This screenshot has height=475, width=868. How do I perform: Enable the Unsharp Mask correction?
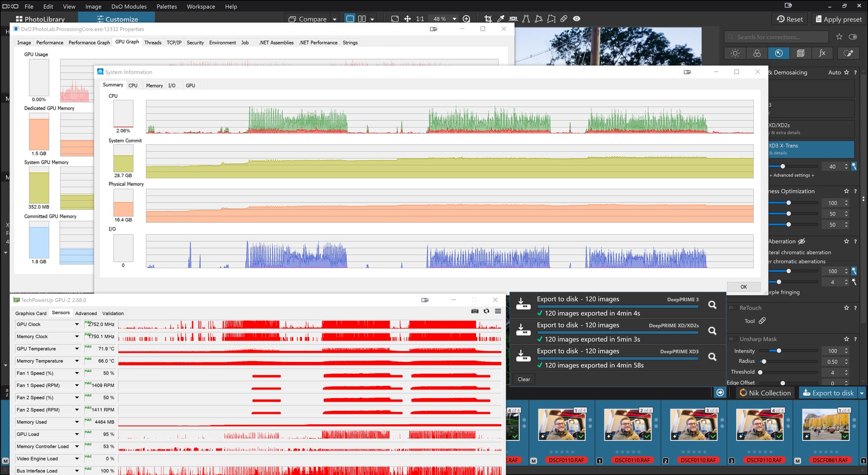pyautogui.click(x=732, y=339)
